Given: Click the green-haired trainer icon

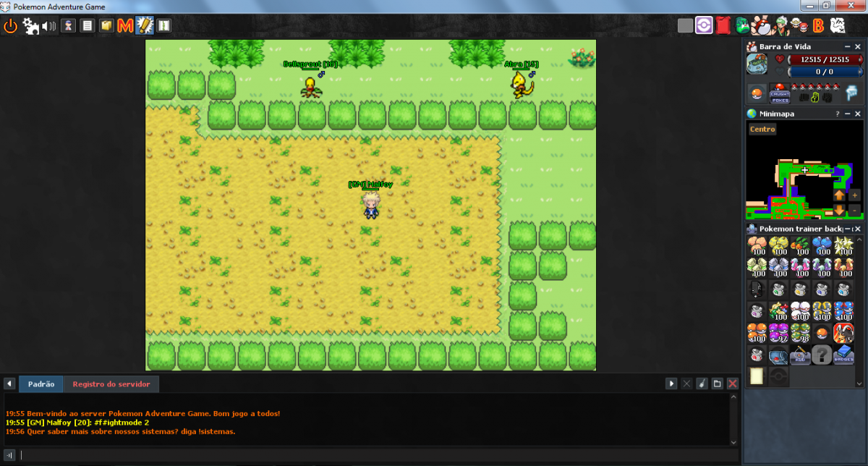Looking at the screenshot, I should 780,26.
